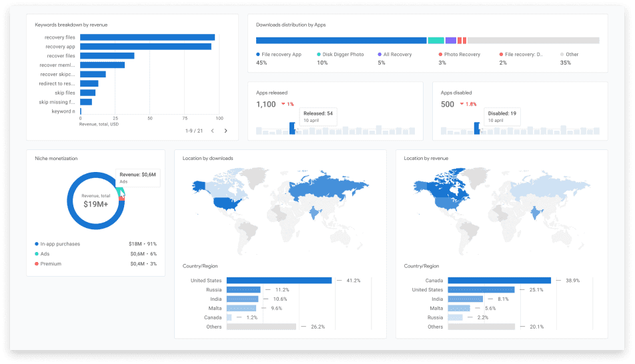Image resolution: width=635 pixels, height=364 pixels.
Task: Click United States on the downloads map
Action: coord(222,203)
